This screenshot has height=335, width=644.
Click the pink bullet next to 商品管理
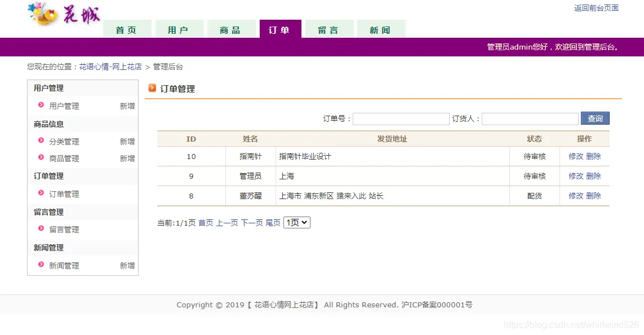(x=41, y=157)
